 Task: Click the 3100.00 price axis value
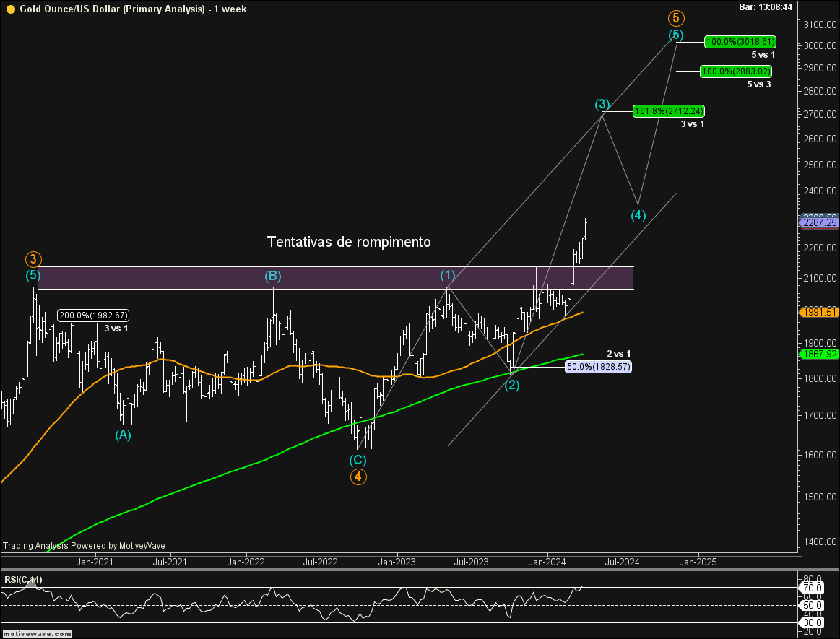click(820, 25)
